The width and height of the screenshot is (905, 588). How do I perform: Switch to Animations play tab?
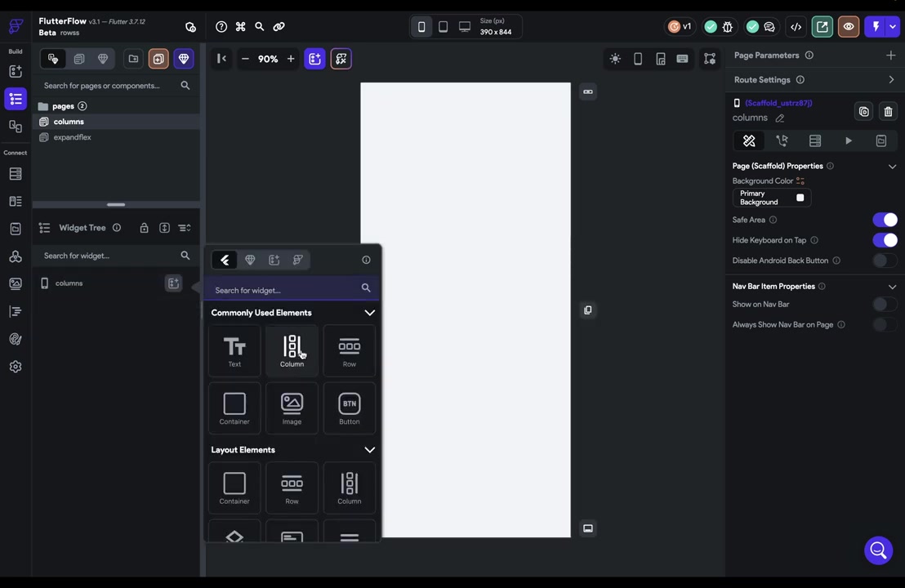click(x=849, y=140)
